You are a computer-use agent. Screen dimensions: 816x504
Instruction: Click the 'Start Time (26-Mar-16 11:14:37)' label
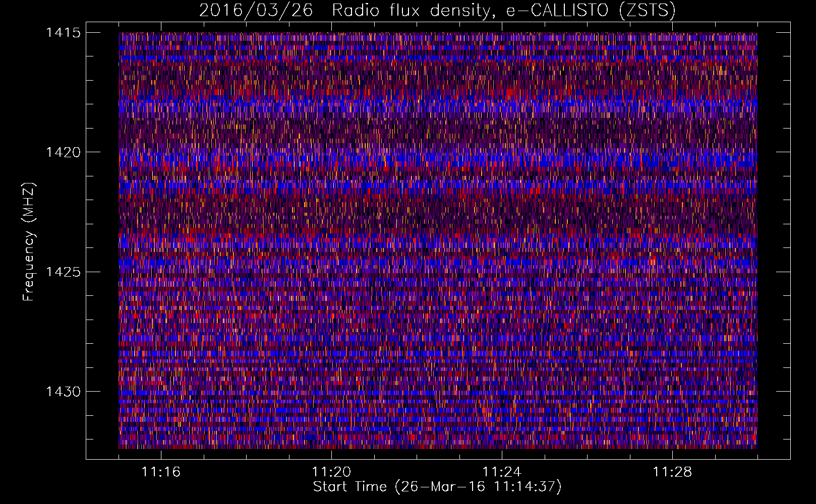click(437, 487)
